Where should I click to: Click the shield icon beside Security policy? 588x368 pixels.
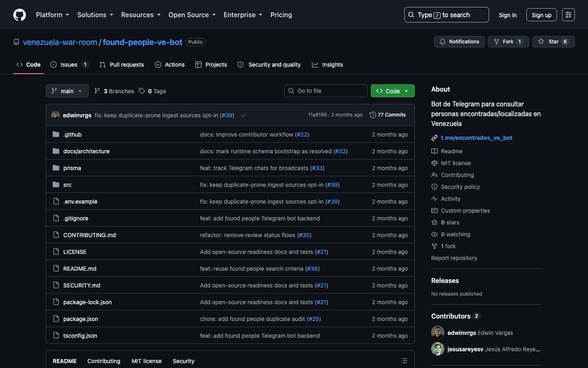(x=434, y=187)
